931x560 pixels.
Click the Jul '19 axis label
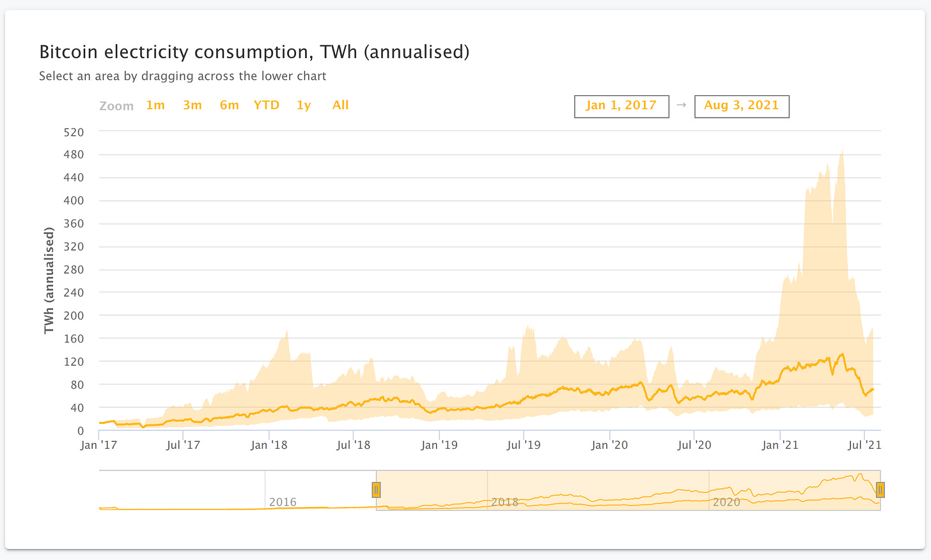pos(524,445)
